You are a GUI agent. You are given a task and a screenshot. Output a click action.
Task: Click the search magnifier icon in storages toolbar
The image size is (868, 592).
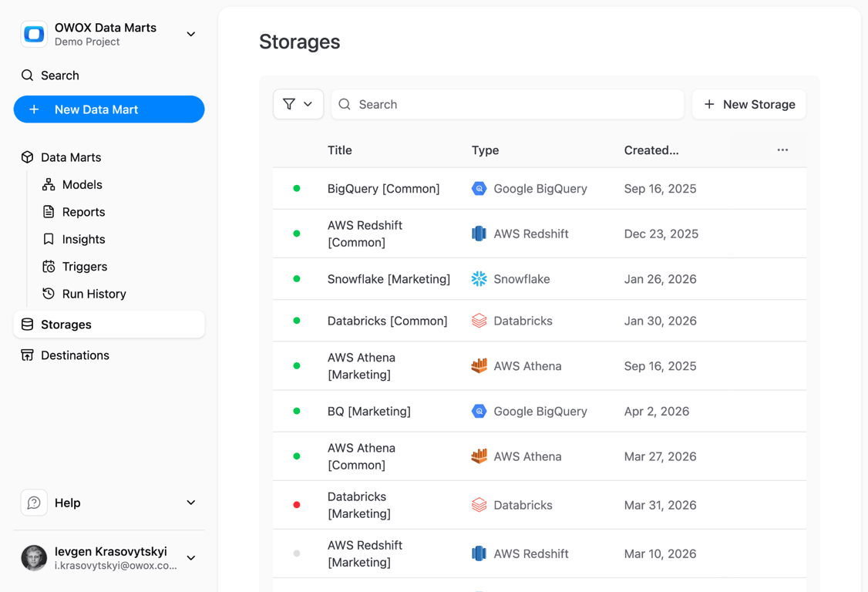tap(345, 104)
